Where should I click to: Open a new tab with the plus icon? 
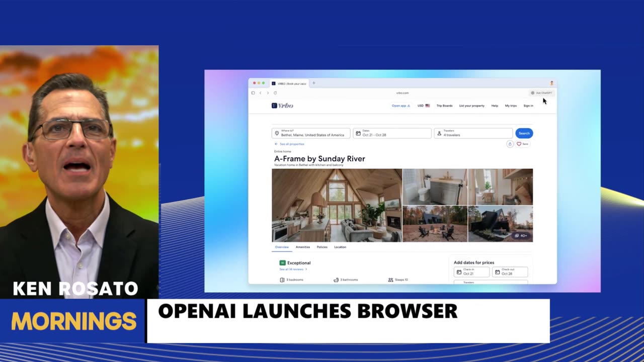[314, 83]
